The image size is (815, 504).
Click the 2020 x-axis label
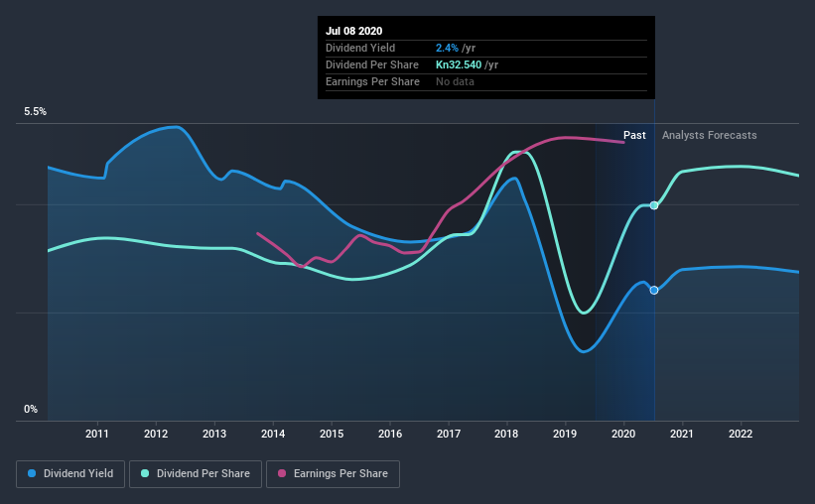pyautogui.click(x=623, y=434)
